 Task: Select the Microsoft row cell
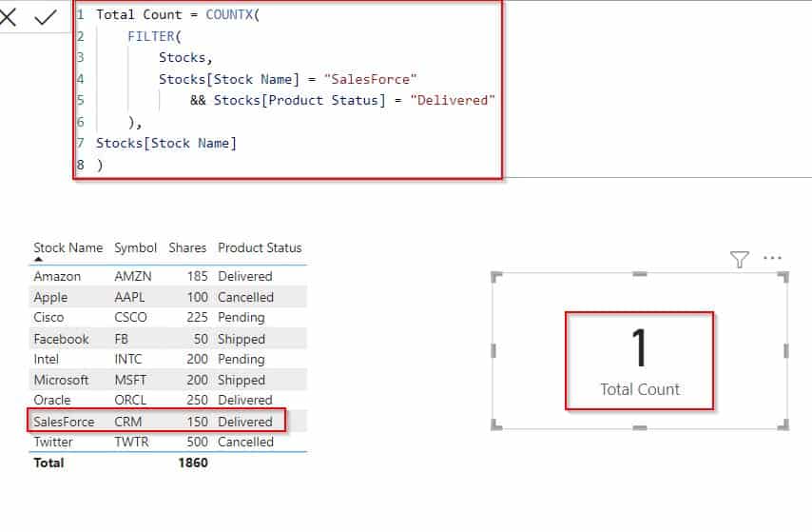(61, 380)
